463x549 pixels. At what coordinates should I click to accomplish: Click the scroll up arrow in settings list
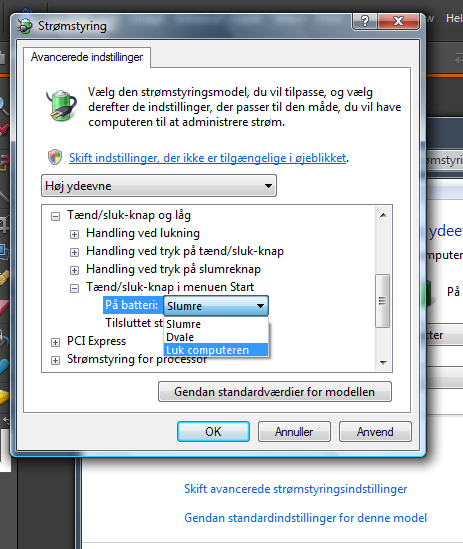(x=383, y=215)
